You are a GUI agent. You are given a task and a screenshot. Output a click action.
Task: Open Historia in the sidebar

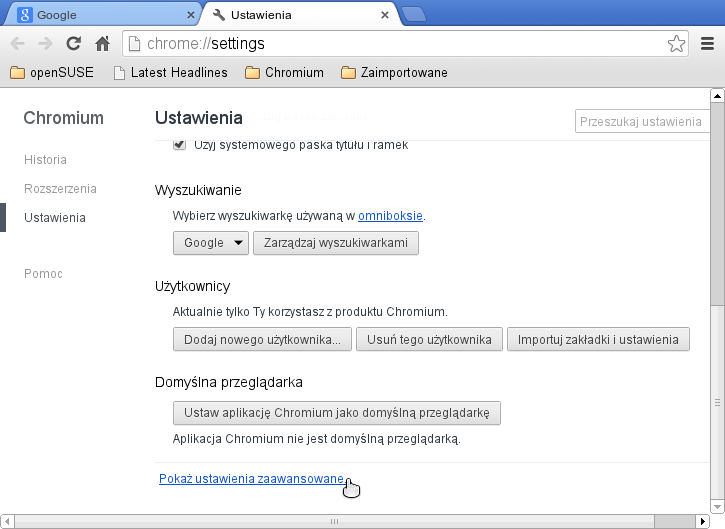[x=45, y=159]
